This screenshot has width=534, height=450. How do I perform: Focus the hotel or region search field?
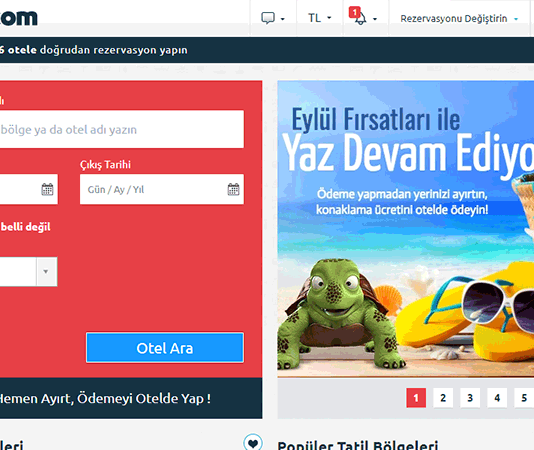pos(122,129)
